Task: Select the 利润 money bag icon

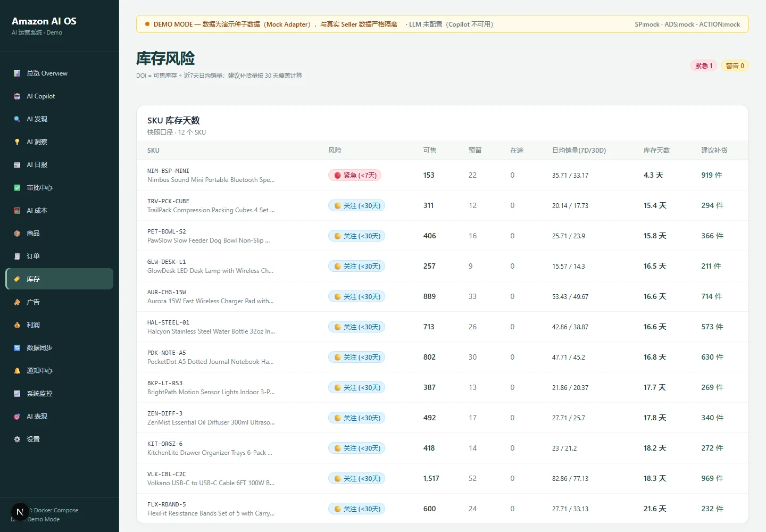Action: [17, 325]
